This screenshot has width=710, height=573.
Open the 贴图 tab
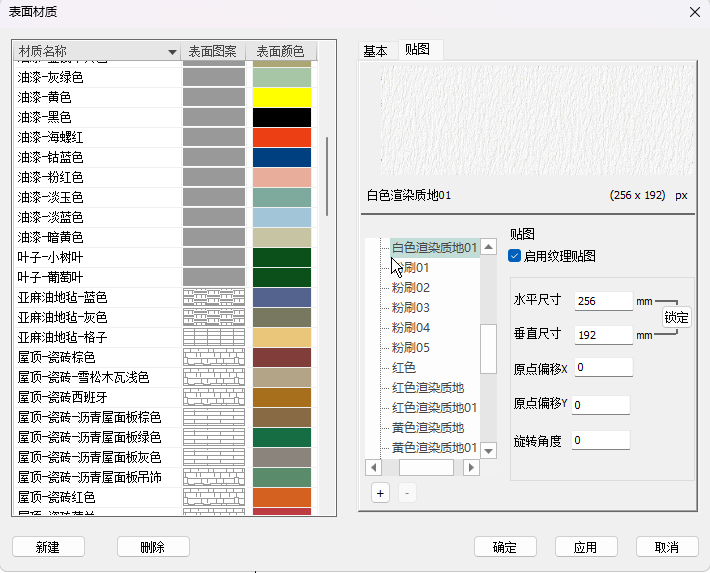(x=417, y=51)
